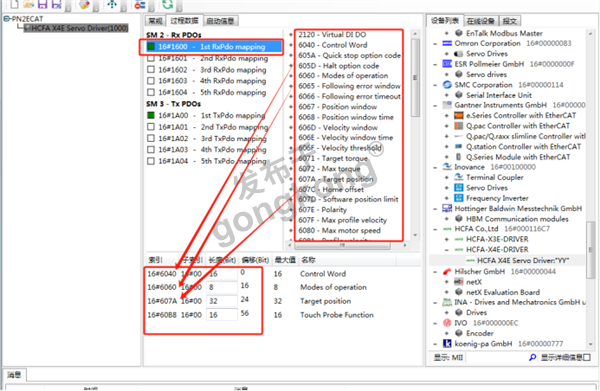Click the purple save disk icon
This screenshot has height=391, width=600.
42,4
